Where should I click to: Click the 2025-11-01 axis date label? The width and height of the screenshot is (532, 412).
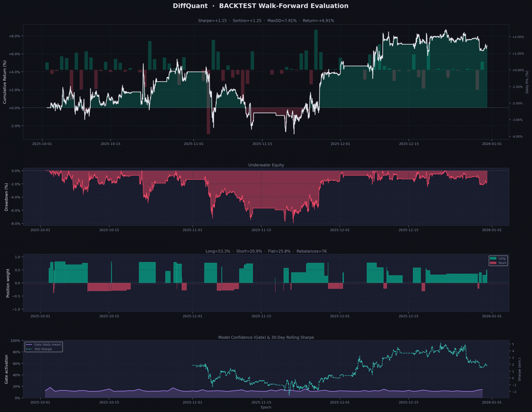click(193, 144)
